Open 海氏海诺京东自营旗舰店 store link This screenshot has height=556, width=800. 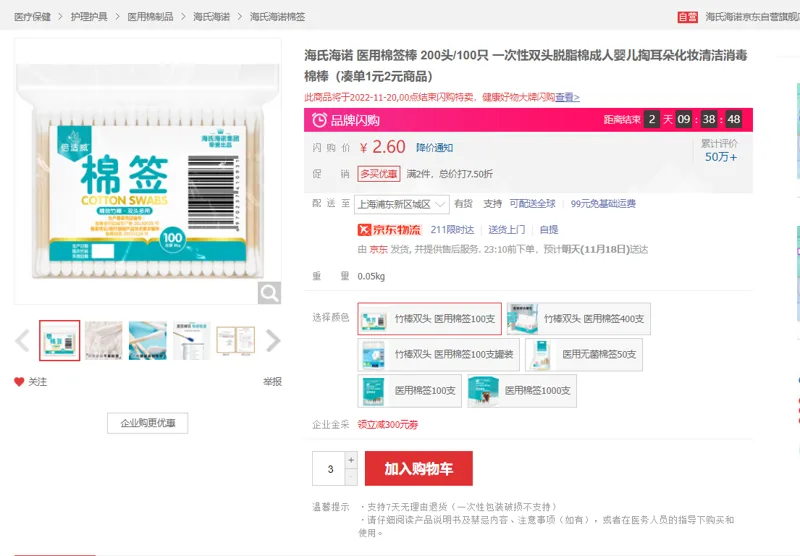[x=753, y=17]
